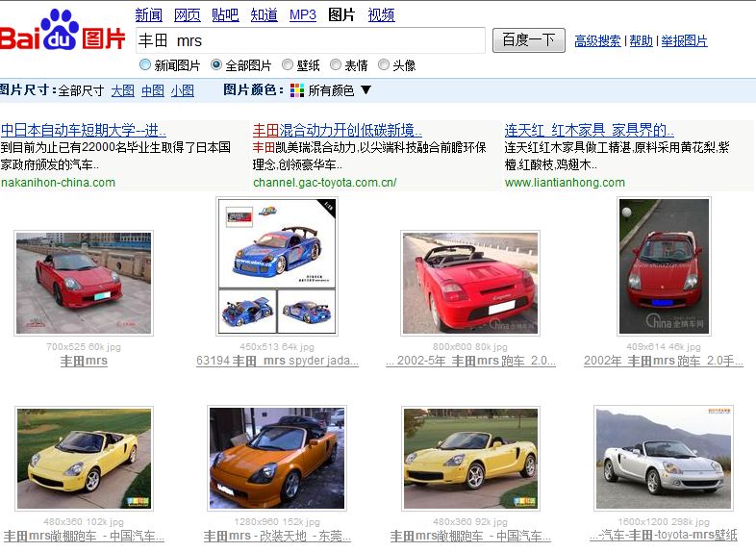Click the 700x525 60k jpg size text

point(84,346)
